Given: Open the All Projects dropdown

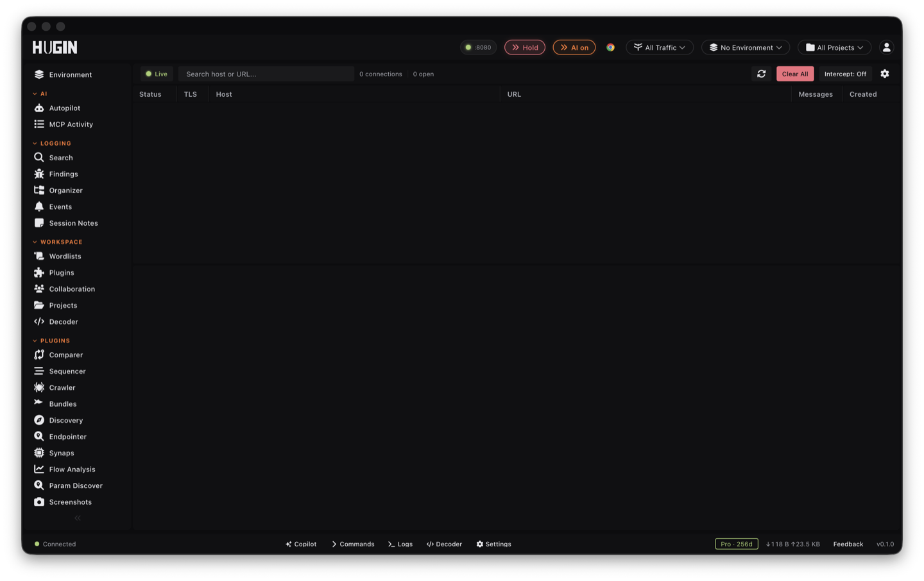Looking at the screenshot, I should click(x=835, y=47).
